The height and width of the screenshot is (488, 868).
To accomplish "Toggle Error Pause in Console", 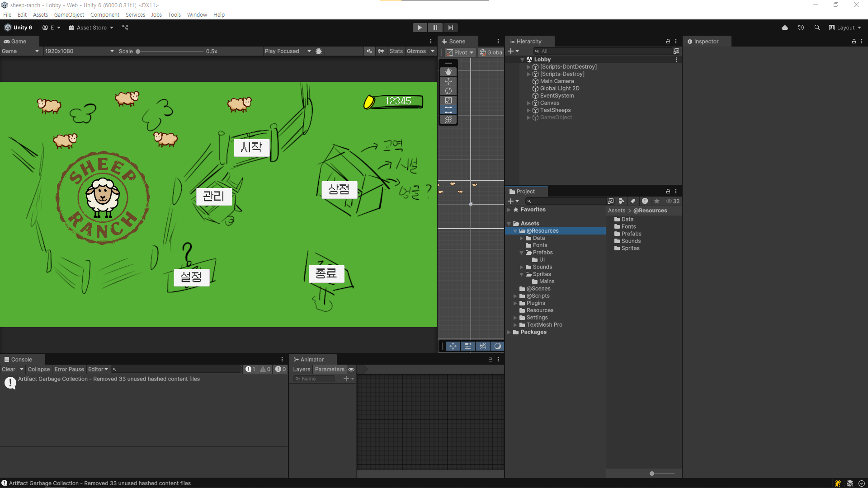I will tap(69, 369).
